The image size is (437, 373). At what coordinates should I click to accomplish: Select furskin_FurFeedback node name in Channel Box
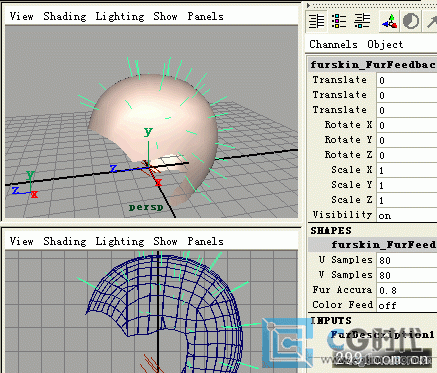(373, 64)
